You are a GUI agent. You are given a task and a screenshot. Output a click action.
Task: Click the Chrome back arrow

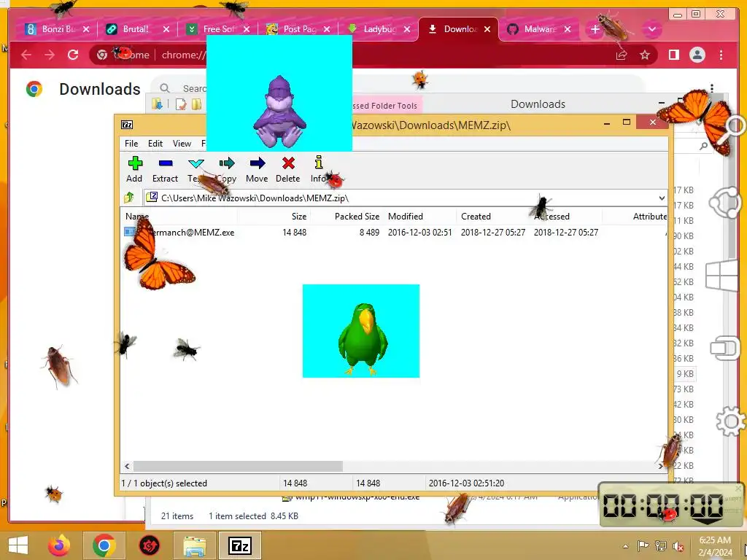pyautogui.click(x=26, y=55)
